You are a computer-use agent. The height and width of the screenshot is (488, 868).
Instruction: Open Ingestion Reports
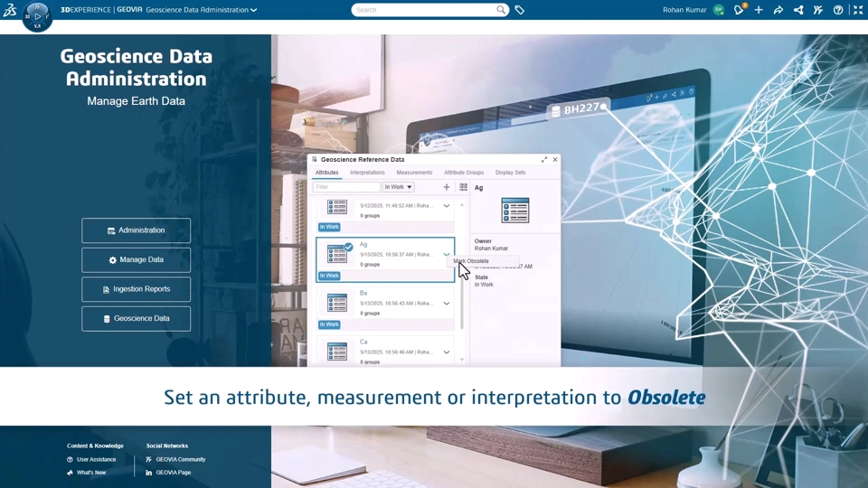click(137, 289)
